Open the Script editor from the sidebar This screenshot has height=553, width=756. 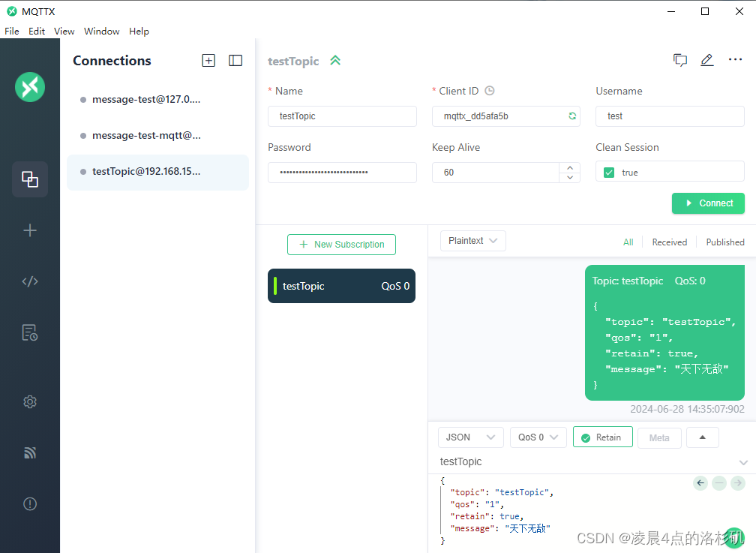click(x=30, y=281)
